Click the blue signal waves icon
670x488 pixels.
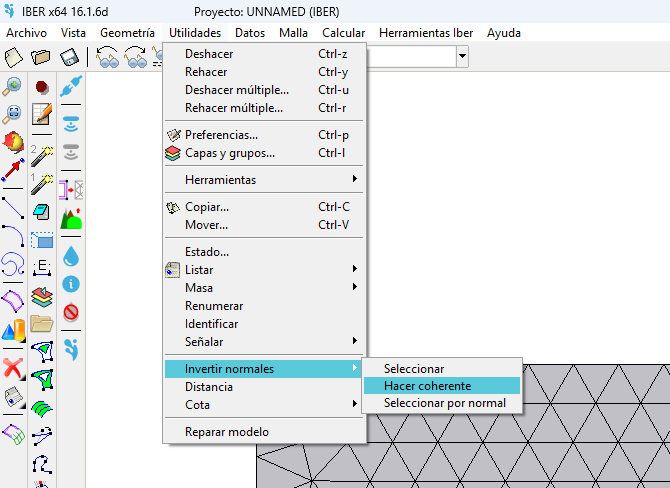[x=71, y=123]
